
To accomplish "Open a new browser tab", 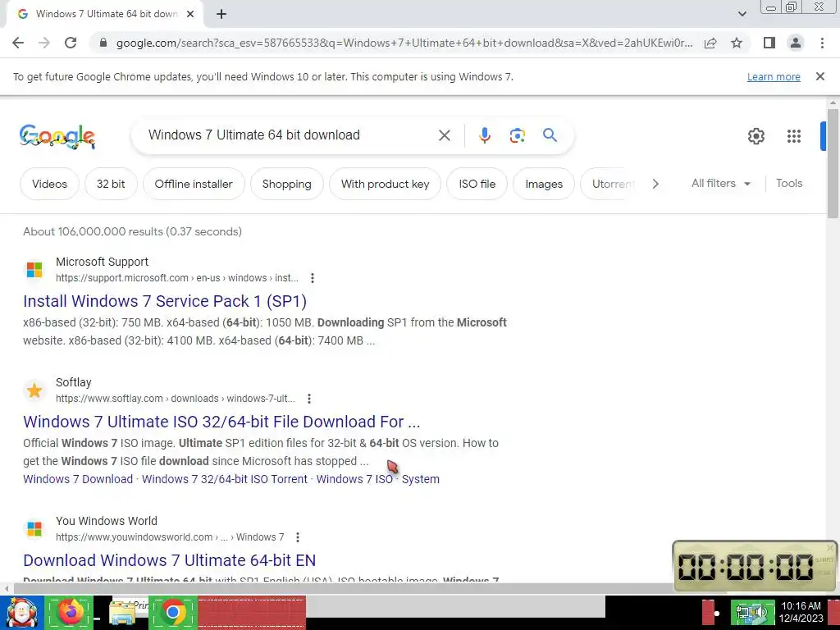I will [221, 14].
